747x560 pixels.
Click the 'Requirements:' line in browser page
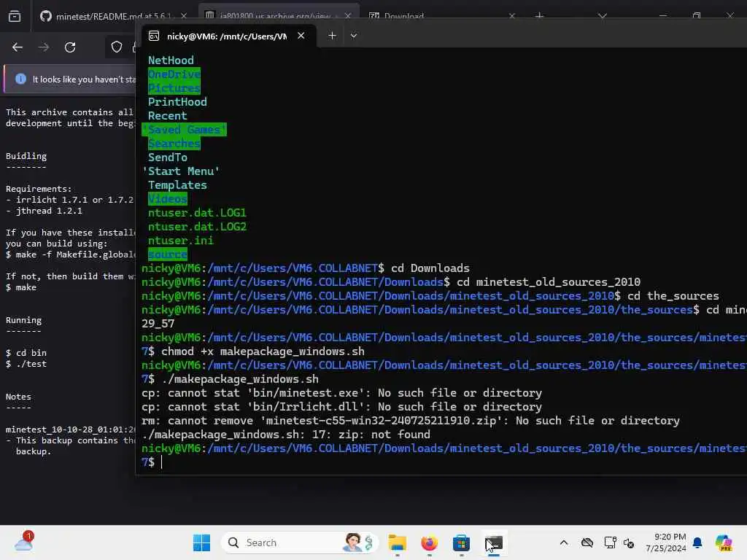(39, 189)
